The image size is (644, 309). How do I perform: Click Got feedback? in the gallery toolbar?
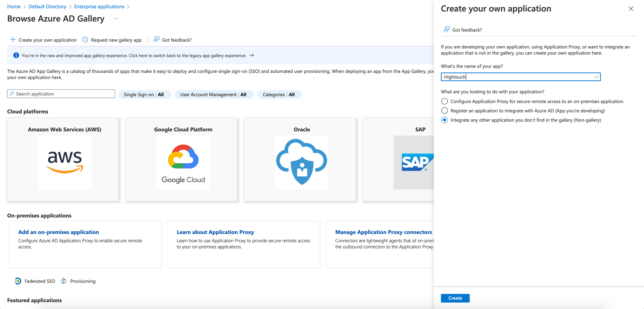(177, 40)
